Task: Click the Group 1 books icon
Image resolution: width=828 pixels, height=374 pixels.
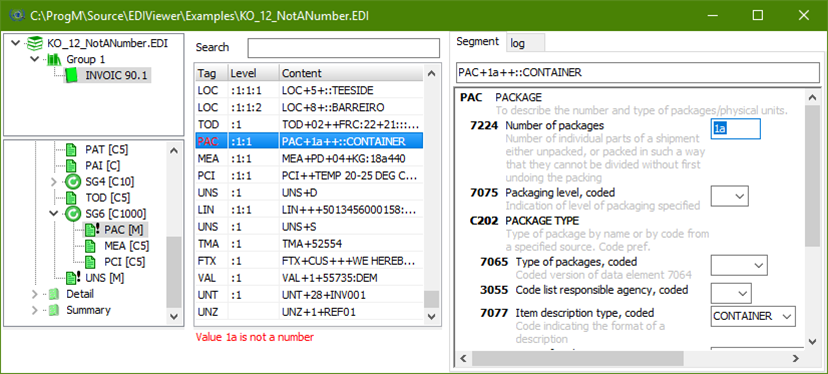Action: pyautogui.click(x=54, y=59)
